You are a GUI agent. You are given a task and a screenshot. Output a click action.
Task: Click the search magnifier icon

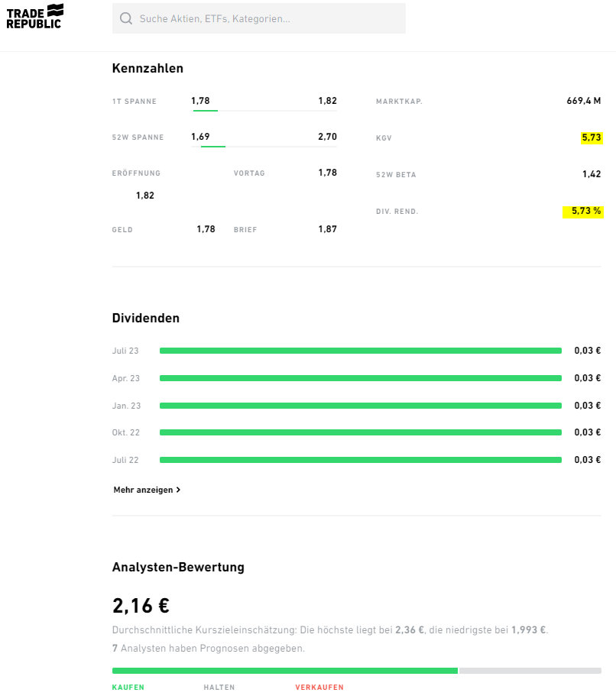click(x=126, y=18)
